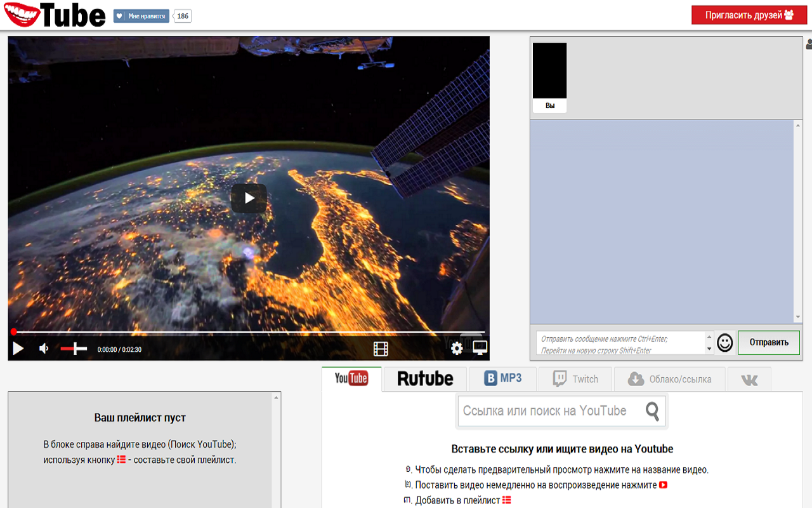Open the emoji smiley picker

[724, 343]
